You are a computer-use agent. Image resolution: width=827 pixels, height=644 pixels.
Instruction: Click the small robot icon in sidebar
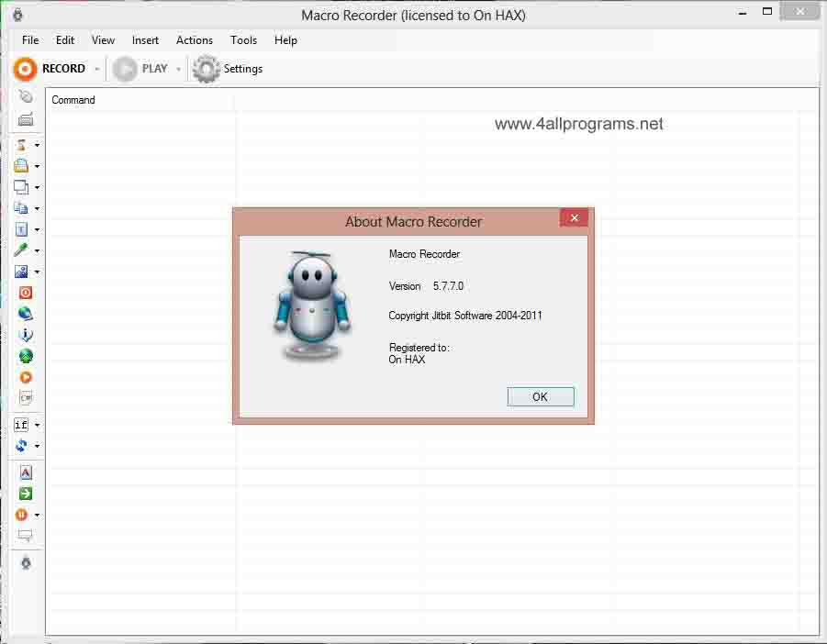26,563
